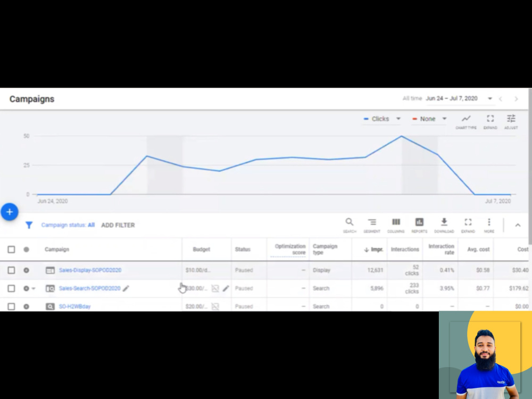Sort by Campaign column header
This screenshot has height=399, width=532.
[x=57, y=250]
